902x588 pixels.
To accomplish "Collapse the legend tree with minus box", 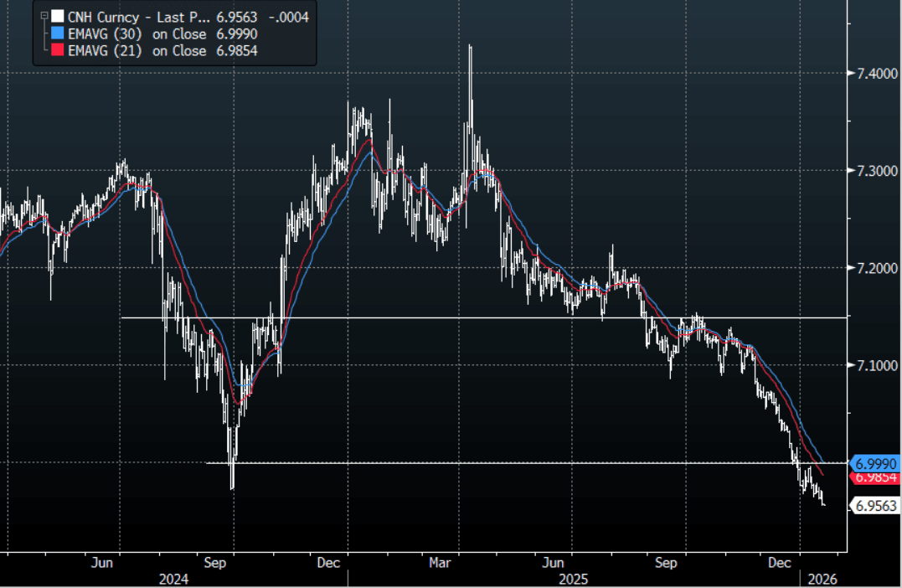I will [44, 15].
